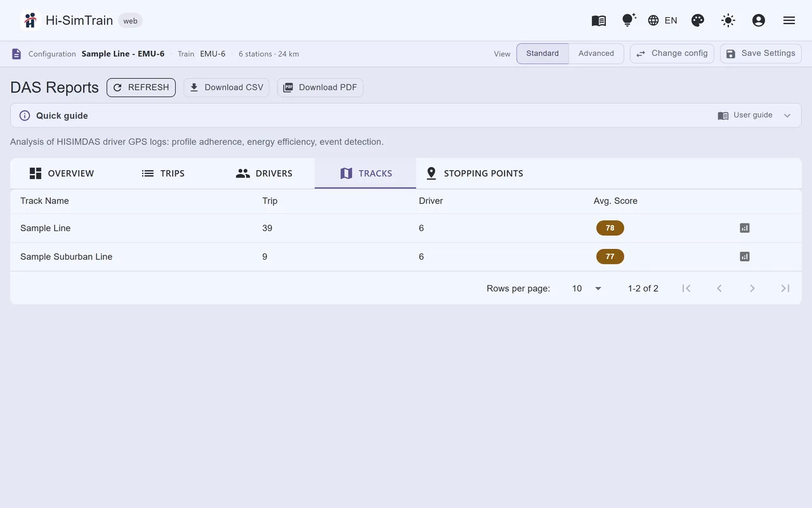Open chart icon for Sample Line row

click(x=745, y=228)
